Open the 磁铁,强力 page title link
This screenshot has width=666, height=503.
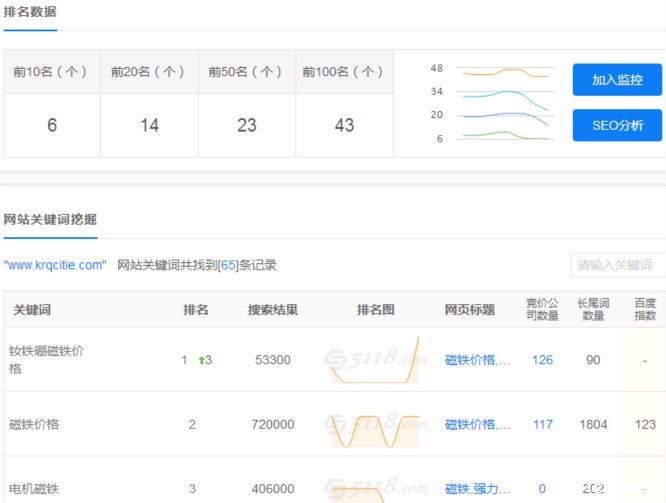(x=477, y=489)
